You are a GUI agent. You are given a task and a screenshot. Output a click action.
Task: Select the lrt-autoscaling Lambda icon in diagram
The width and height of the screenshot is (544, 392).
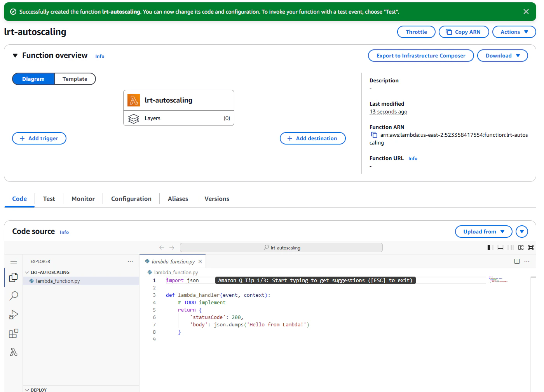coord(134,100)
